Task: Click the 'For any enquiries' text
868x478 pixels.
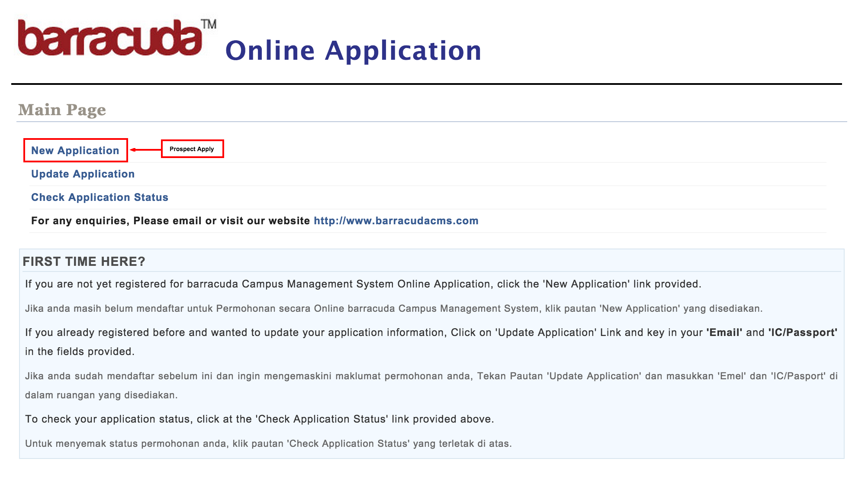Action: [x=170, y=221]
